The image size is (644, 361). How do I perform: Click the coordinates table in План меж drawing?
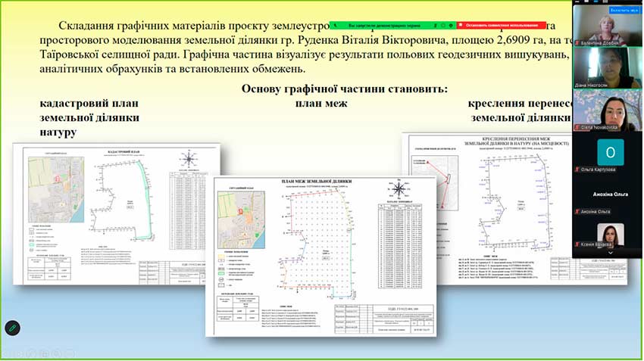click(x=399, y=245)
